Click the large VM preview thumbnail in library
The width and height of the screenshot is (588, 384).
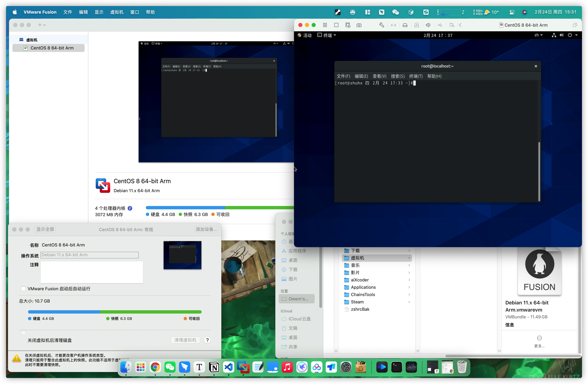(216, 102)
